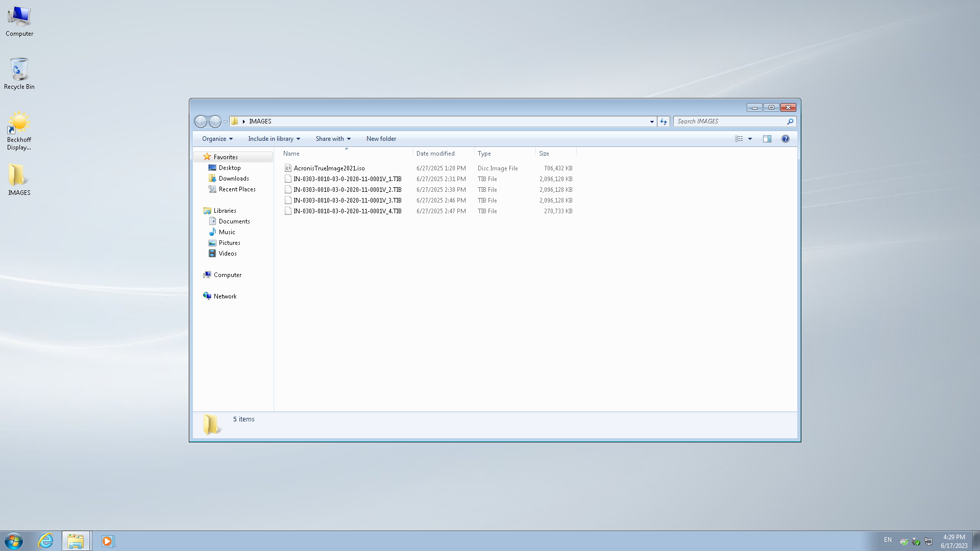Open the address bar history dropdown arrow
Image resolution: width=980 pixels, height=551 pixels.
[652, 121]
